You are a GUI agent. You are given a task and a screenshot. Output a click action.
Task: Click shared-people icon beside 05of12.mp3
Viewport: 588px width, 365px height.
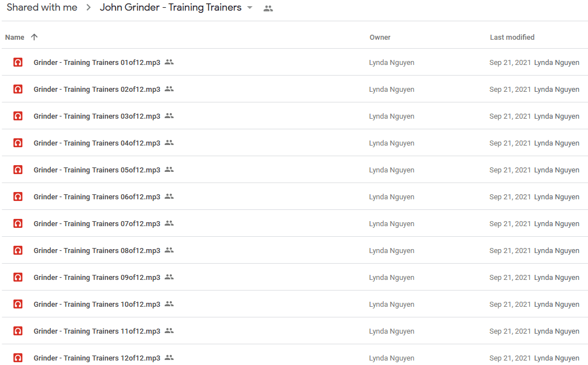click(169, 170)
